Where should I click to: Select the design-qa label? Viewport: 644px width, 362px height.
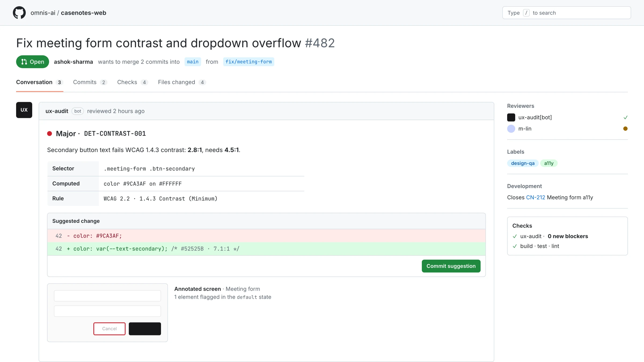point(523,163)
